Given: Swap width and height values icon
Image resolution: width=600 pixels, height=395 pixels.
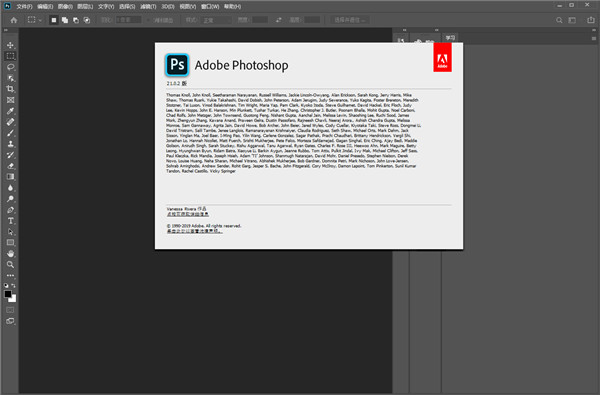Looking at the screenshot, I should pyautogui.click(x=279, y=20).
